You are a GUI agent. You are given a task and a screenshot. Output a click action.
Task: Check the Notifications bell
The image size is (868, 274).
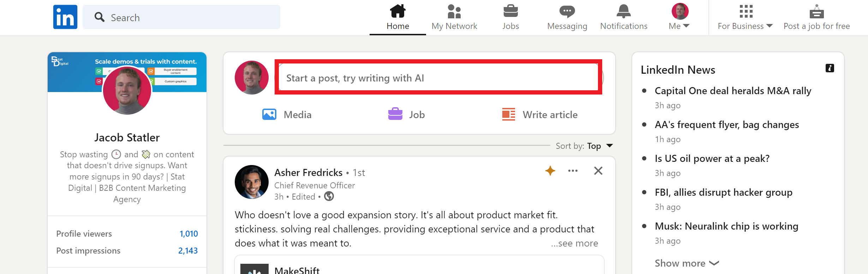(624, 11)
